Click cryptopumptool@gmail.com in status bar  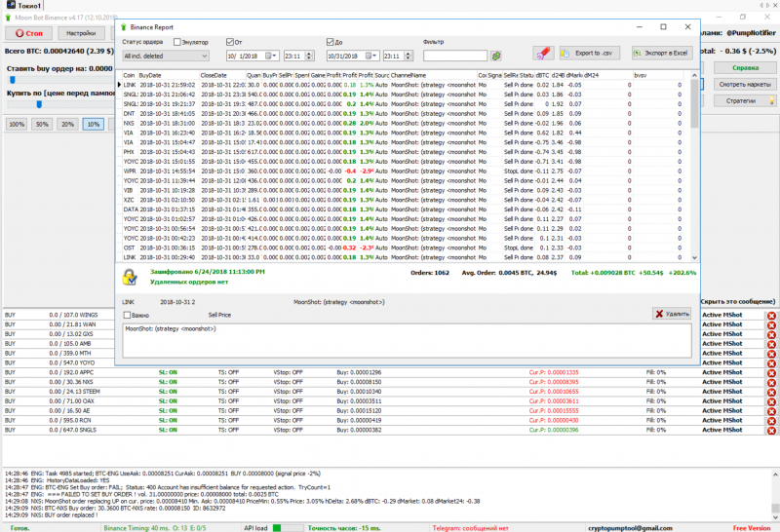tap(630, 528)
